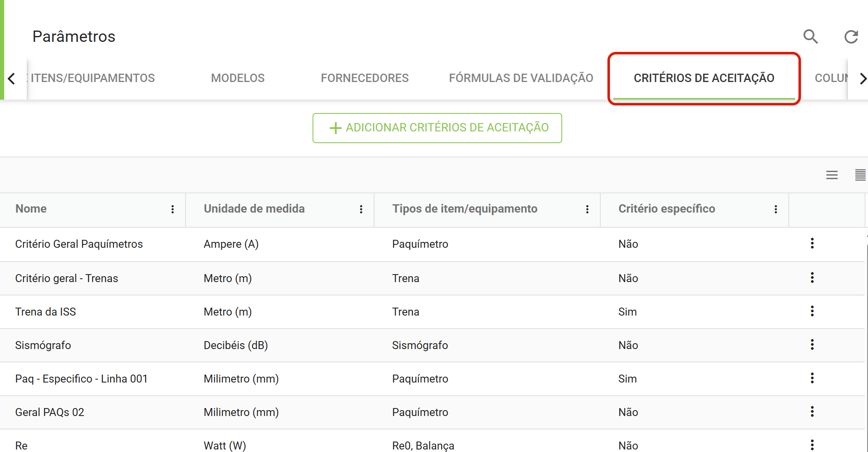Click the Decibéis (dB) unit cell

tap(235, 345)
